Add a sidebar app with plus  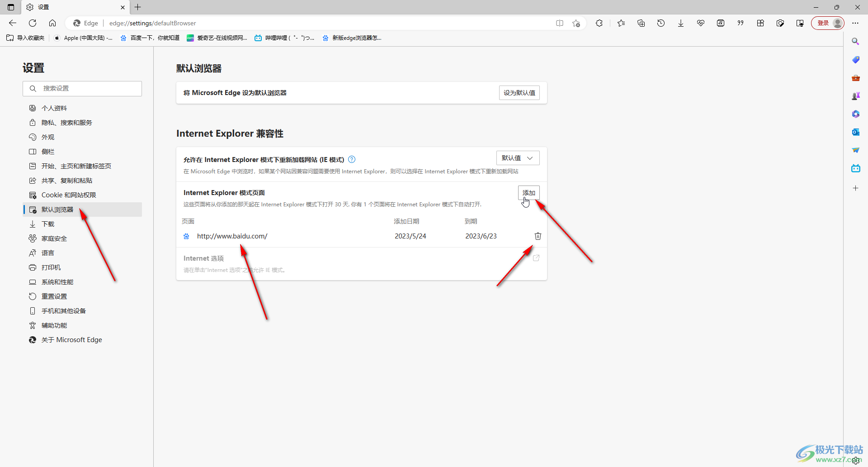click(x=855, y=188)
